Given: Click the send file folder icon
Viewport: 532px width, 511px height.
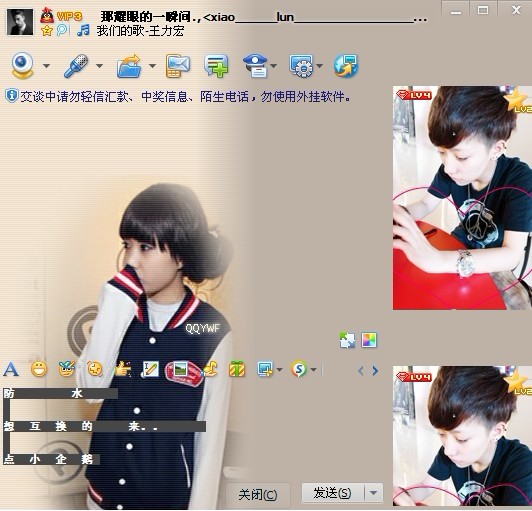Looking at the screenshot, I should coord(129,66).
